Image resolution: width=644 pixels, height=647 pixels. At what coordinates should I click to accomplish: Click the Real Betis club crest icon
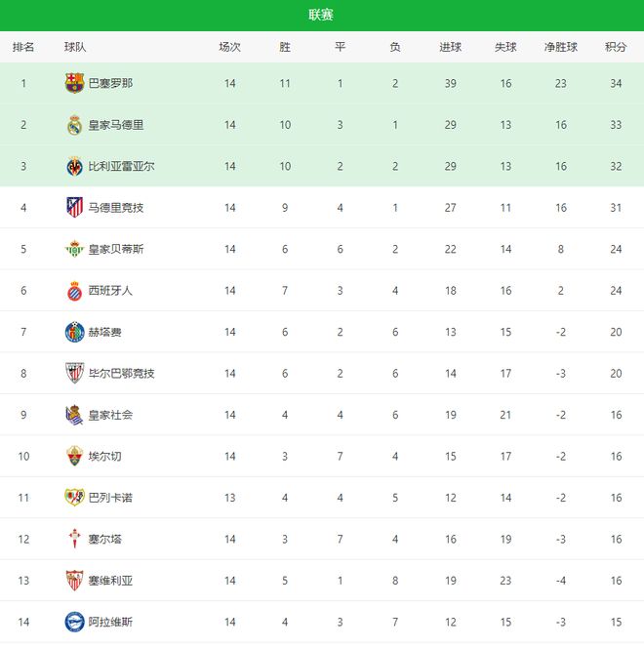click(74, 249)
